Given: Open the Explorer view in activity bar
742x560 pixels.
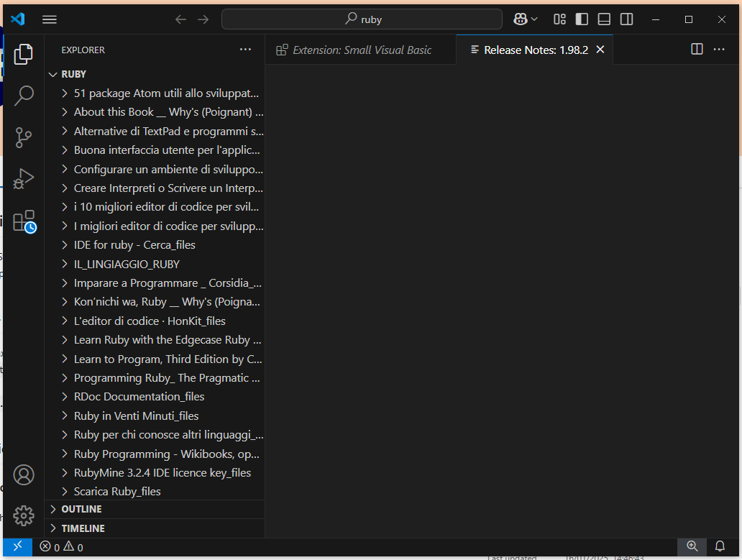Looking at the screenshot, I should point(23,55).
